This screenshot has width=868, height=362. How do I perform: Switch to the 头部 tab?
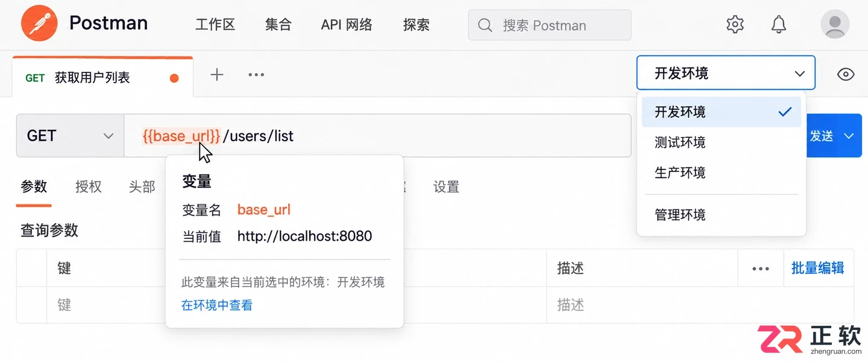142,187
